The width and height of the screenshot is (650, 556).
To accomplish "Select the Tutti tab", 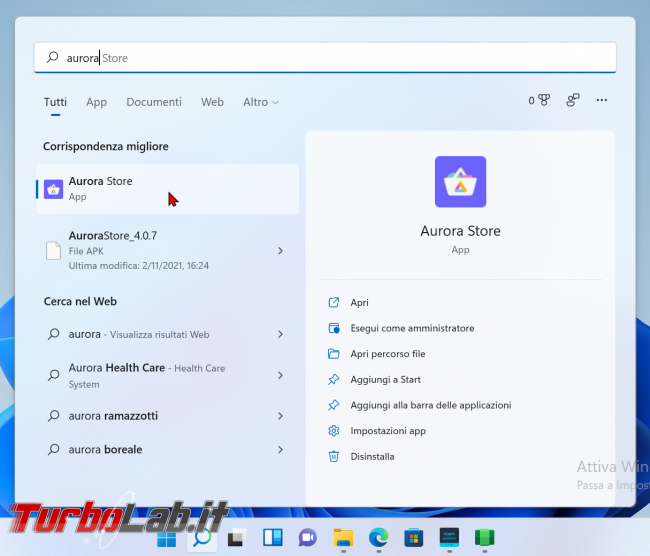I will (55, 102).
